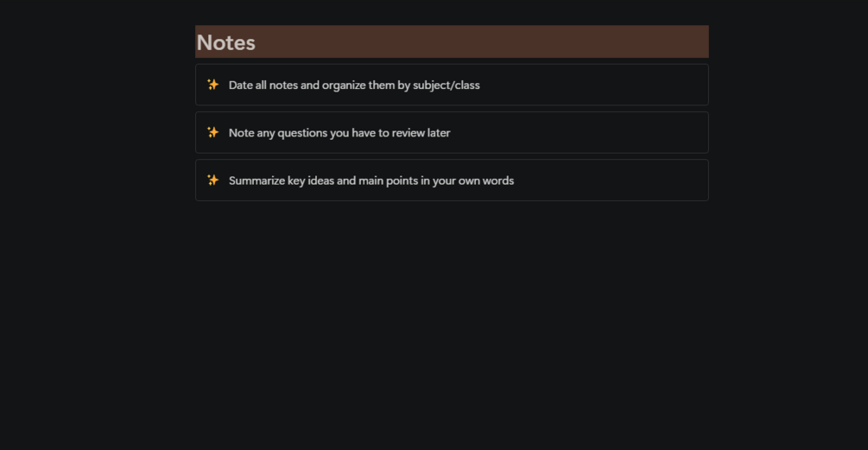This screenshot has width=868, height=450.
Task: Click the 'Notes' heading text
Action: [225, 42]
